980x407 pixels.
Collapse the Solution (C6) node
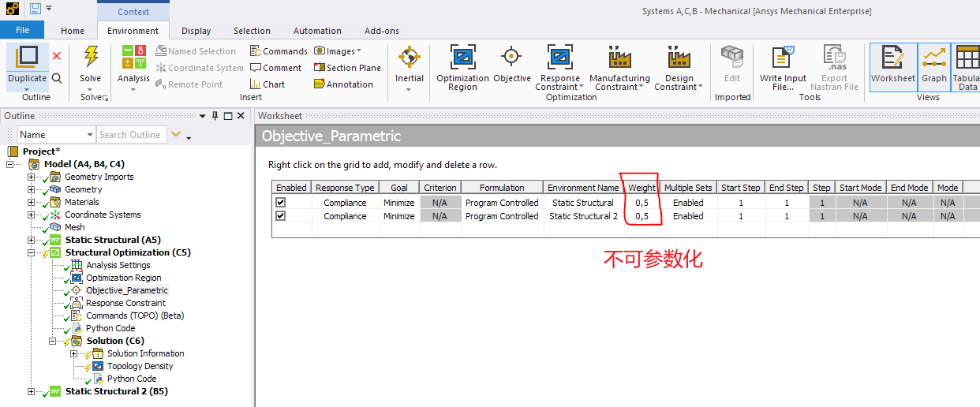click(x=53, y=341)
